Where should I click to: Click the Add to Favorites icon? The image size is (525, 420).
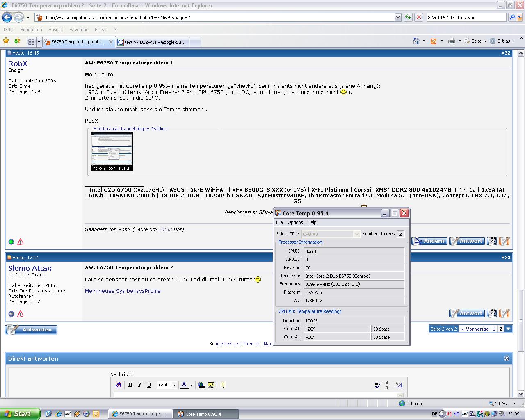[17, 41]
